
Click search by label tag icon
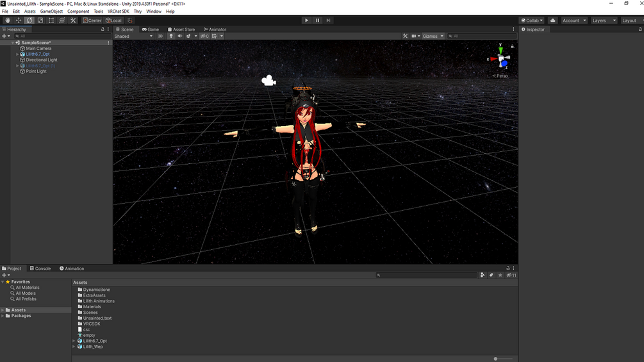pyautogui.click(x=491, y=275)
